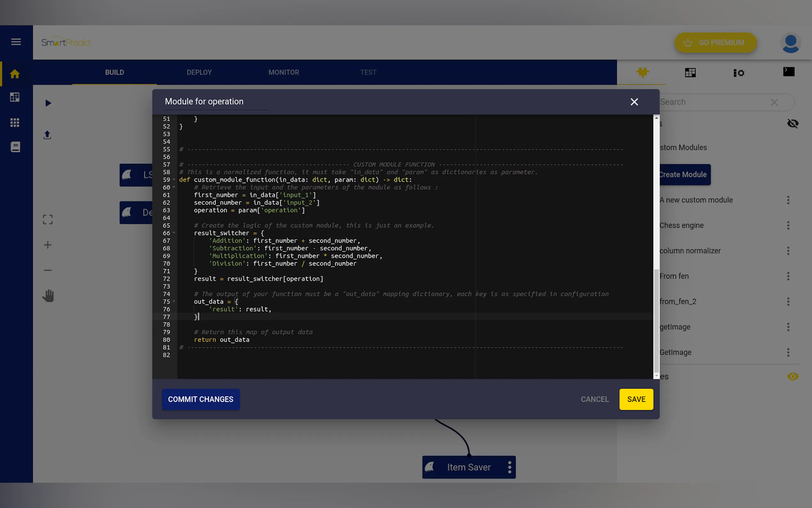
Task: Open options menu for Chess engine module
Action: pos(788,226)
